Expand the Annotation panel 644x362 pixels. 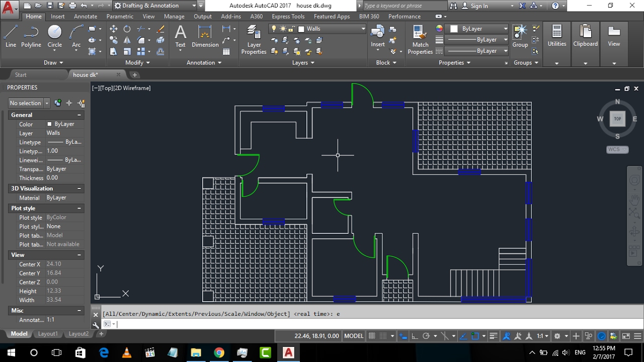[x=204, y=63]
